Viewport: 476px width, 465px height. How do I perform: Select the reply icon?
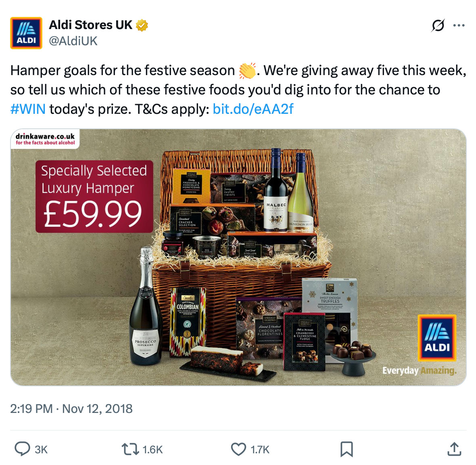pos(23,448)
